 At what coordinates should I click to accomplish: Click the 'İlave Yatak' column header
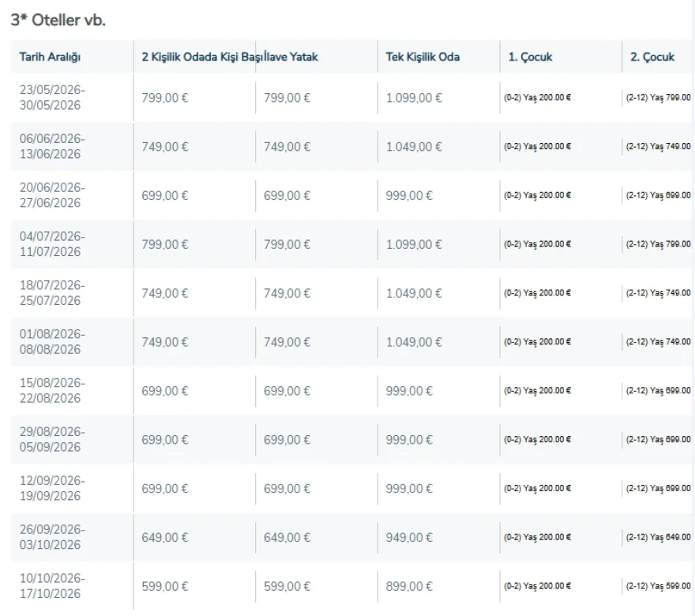(x=291, y=57)
